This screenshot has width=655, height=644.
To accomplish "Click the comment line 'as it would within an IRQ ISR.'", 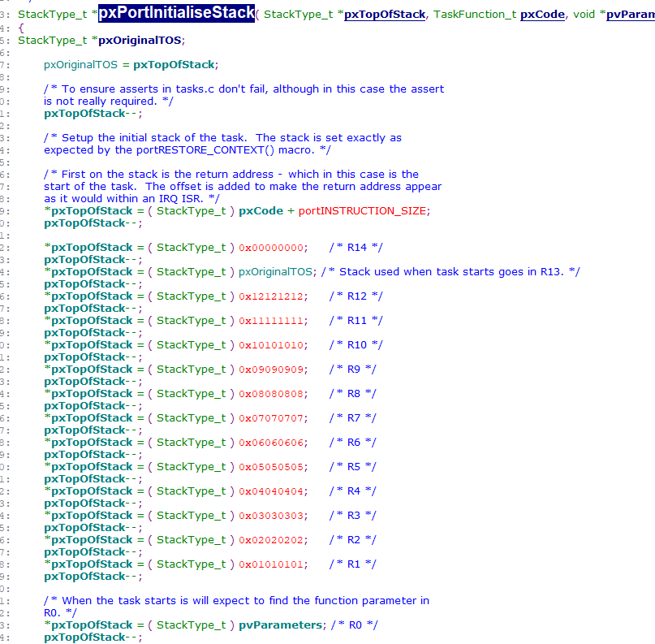I will click(131, 198).
